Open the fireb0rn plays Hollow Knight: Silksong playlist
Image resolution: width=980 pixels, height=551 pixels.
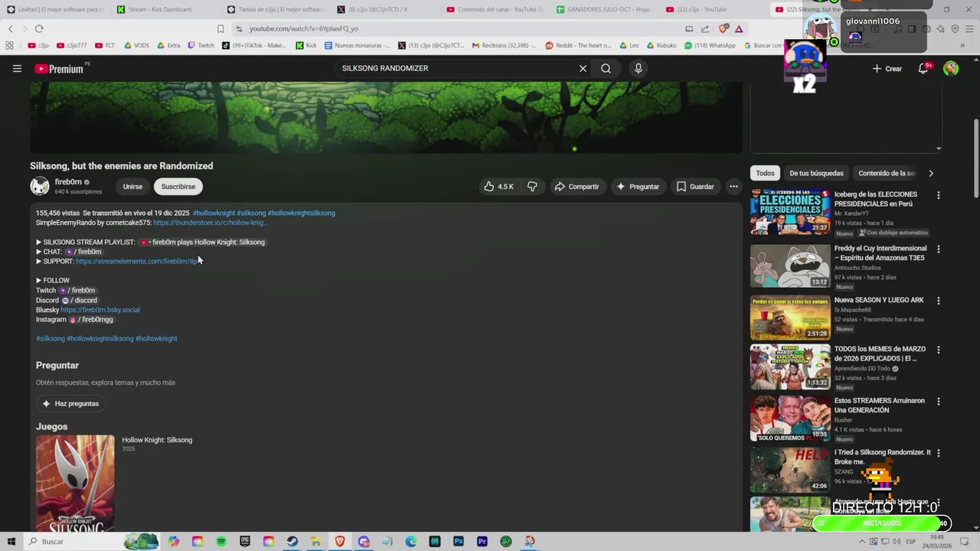pyautogui.click(x=202, y=242)
